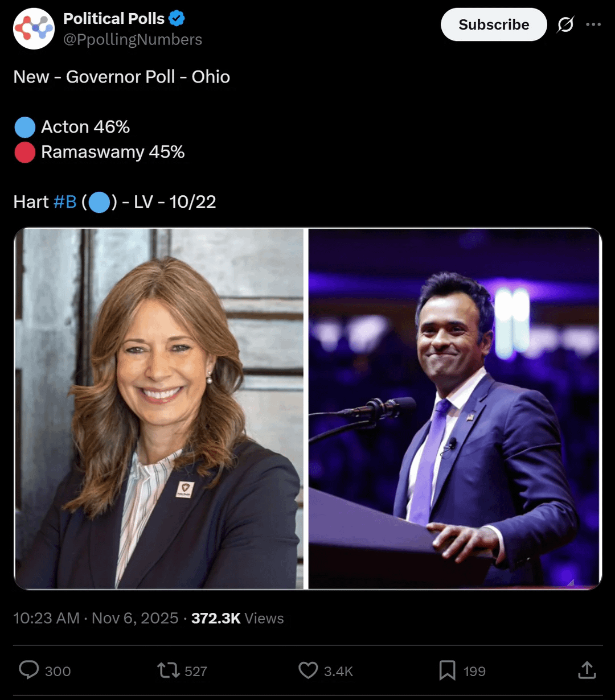This screenshot has width=615, height=700.
Task: Bookmark the post with the bookmark icon
Action: pos(448,670)
